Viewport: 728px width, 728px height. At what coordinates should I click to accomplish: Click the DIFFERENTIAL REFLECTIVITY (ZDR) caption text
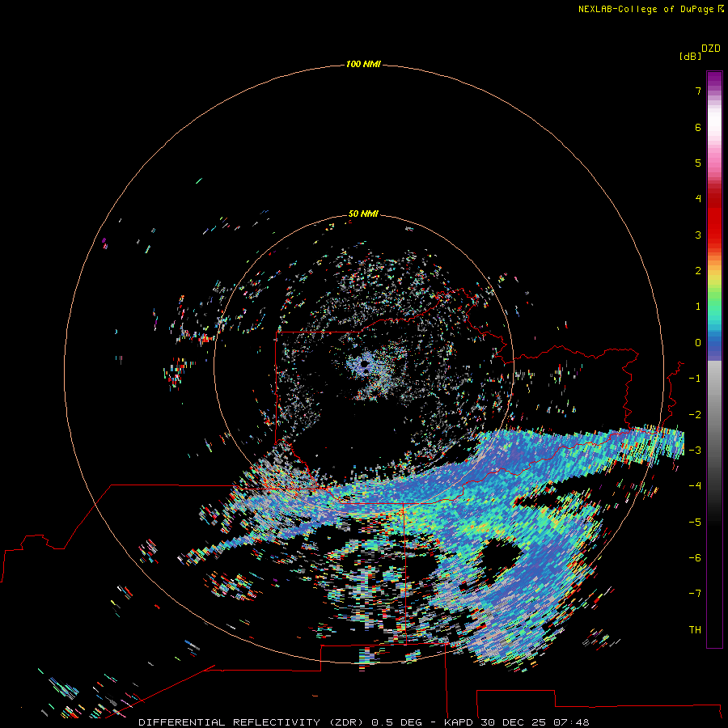coord(253,722)
